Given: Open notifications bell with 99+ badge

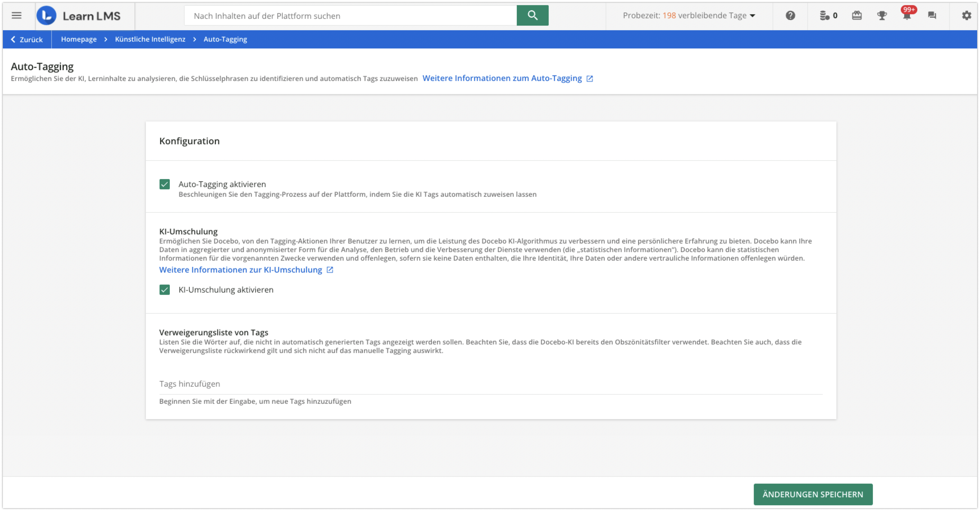Looking at the screenshot, I should point(907,15).
